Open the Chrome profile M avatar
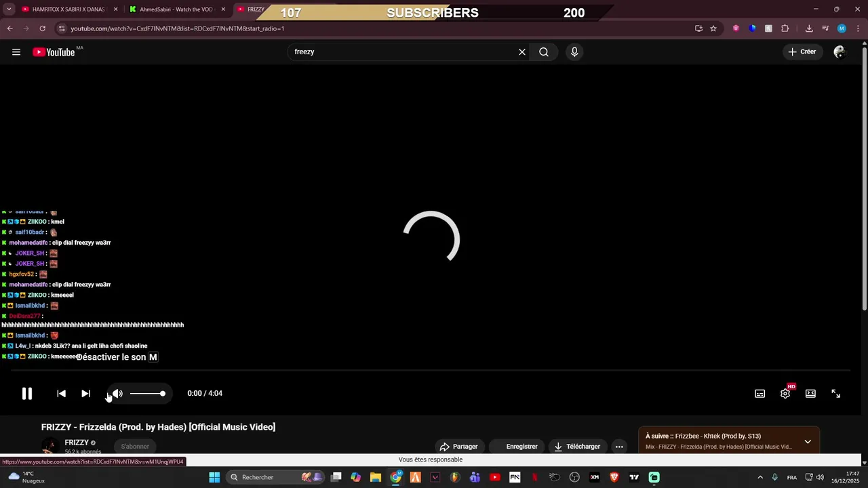Screen dimensions: 868x488 point(842,28)
